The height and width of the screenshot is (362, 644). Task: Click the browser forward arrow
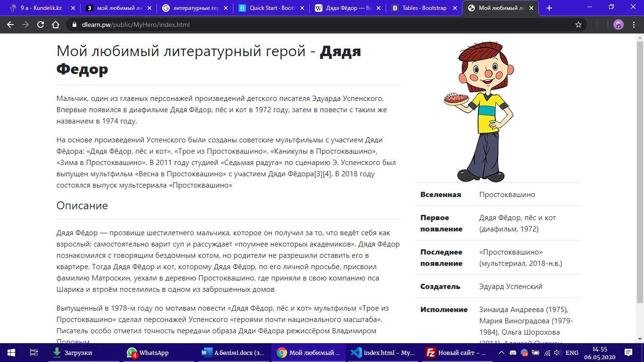(25, 25)
